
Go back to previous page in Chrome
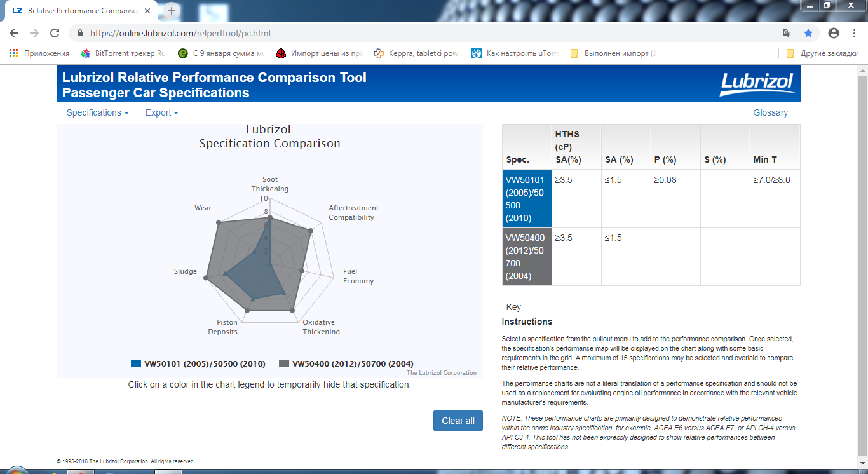[14, 33]
